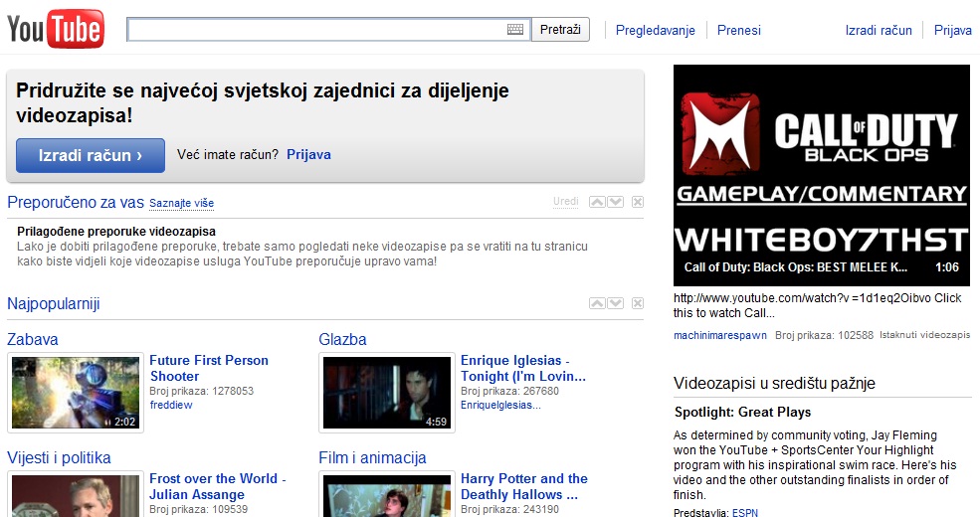
Task: Move the Preporučeno za vas section down
Action: point(615,202)
